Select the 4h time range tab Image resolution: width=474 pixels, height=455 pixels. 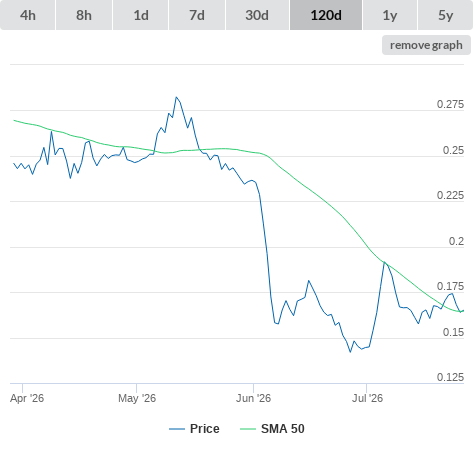coord(28,15)
